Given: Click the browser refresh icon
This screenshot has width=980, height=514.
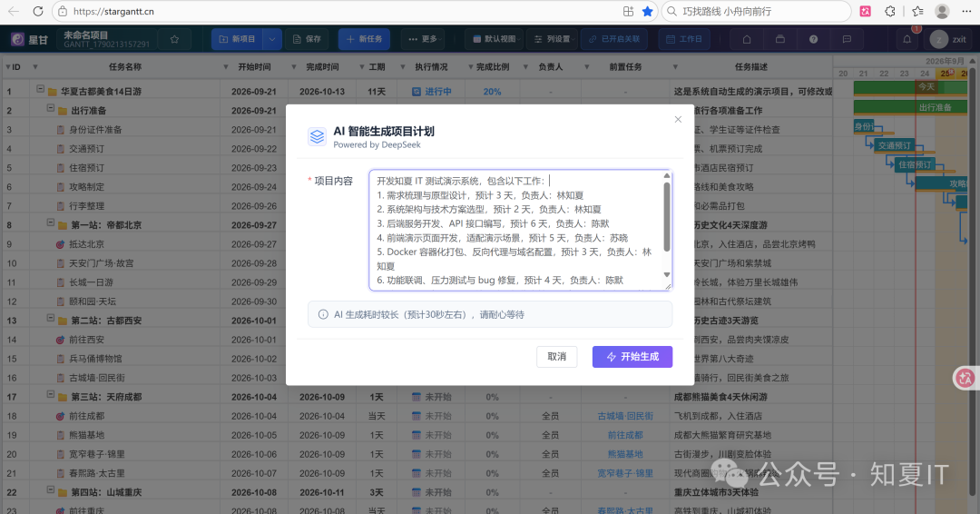Looking at the screenshot, I should pyautogui.click(x=38, y=11).
